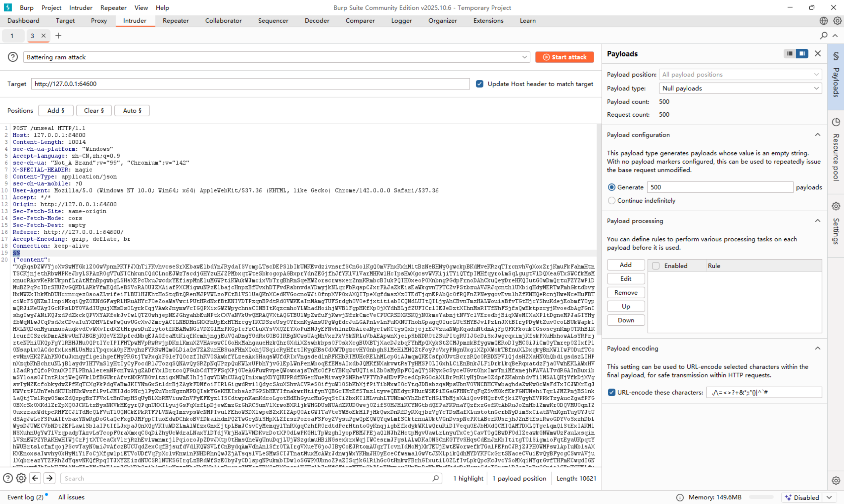The width and height of the screenshot is (844, 504).
Task: Switch to the Repeater tab
Action: tap(176, 21)
